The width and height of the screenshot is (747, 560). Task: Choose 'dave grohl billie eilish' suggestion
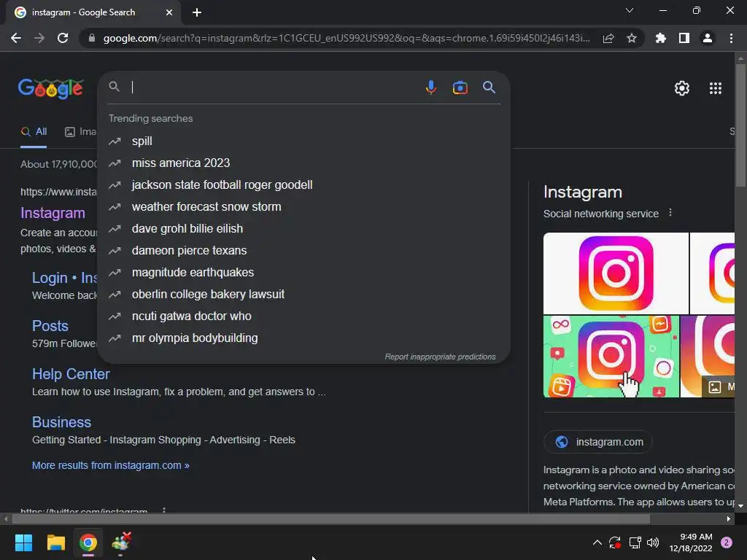(x=304, y=229)
